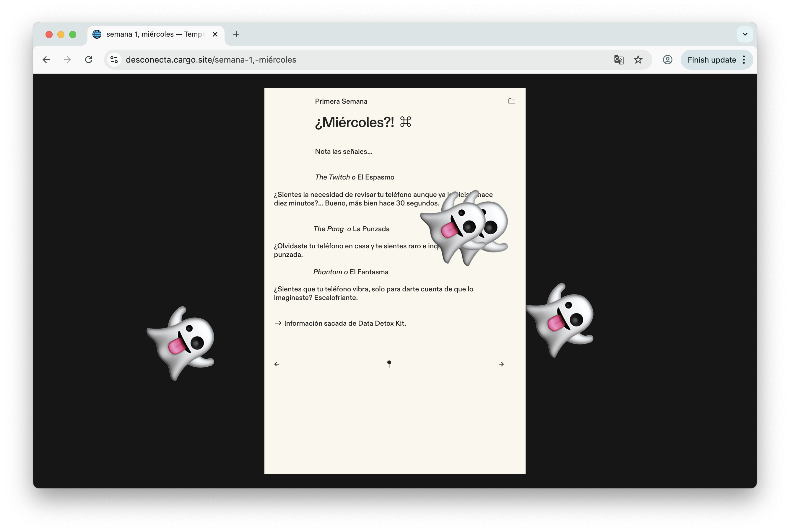Click the Finish update button
This screenshot has height=532, width=790.
click(x=712, y=60)
